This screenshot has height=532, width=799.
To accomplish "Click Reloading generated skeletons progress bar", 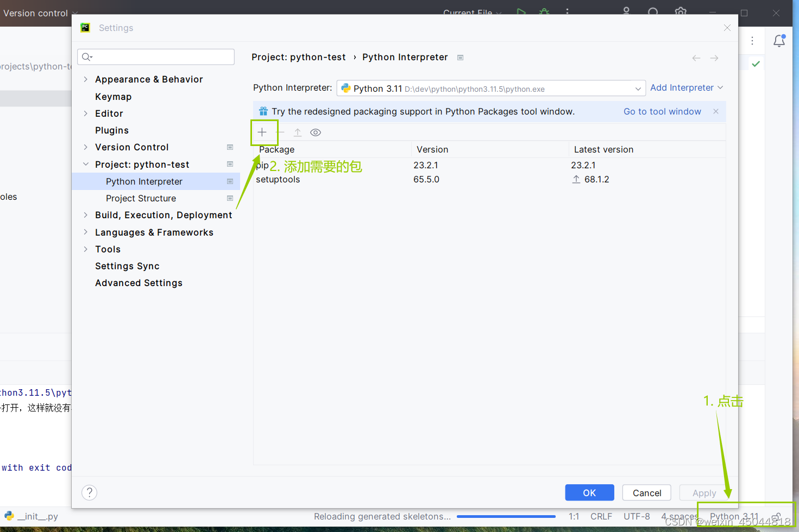I will point(506,516).
